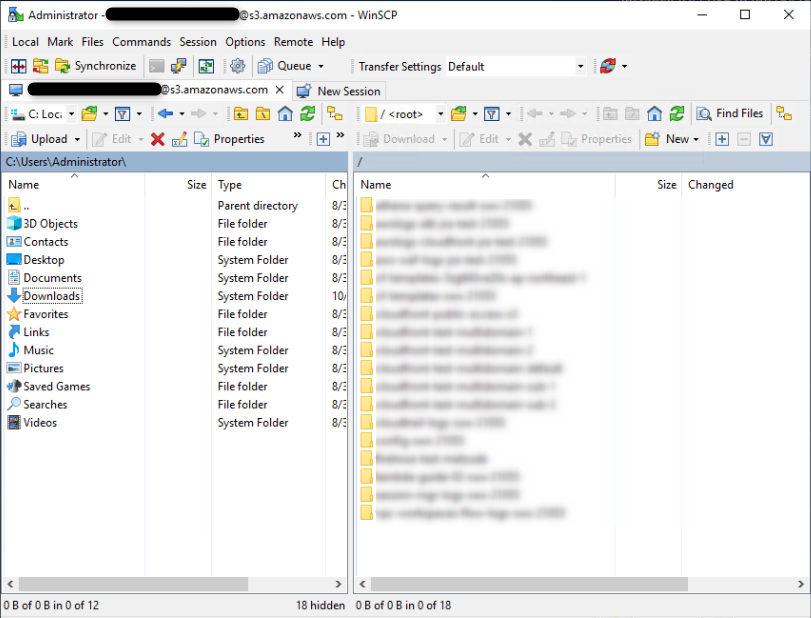Go to local Home directory

click(285, 114)
